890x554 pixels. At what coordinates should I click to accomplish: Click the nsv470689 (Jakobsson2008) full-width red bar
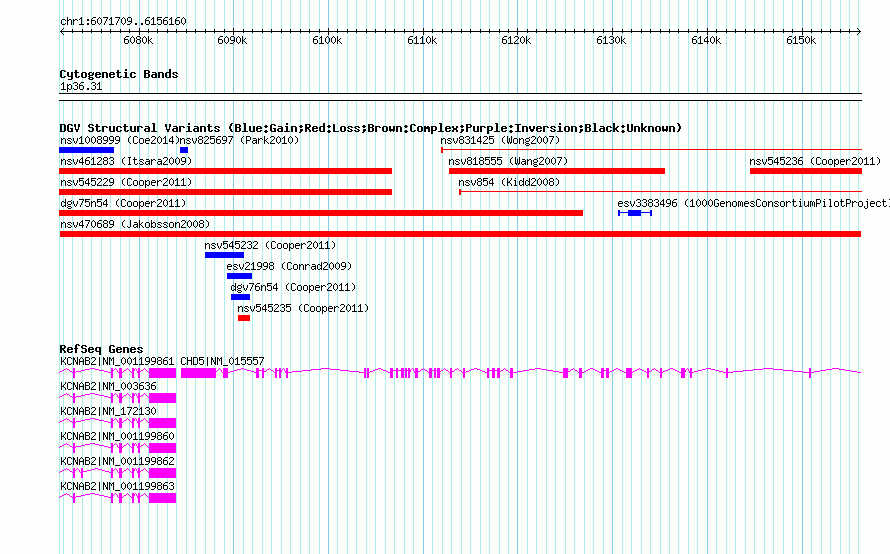460,234
